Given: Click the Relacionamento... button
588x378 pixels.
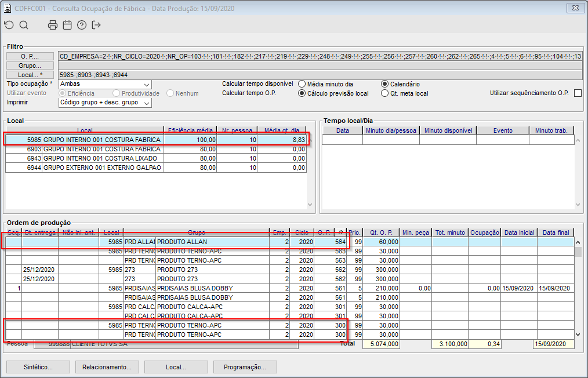Looking at the screenshot, I should (x=107, y=367).
